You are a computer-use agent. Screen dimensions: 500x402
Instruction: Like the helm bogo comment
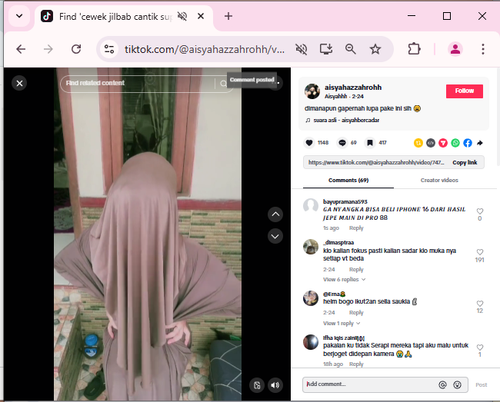click(480, 303)
